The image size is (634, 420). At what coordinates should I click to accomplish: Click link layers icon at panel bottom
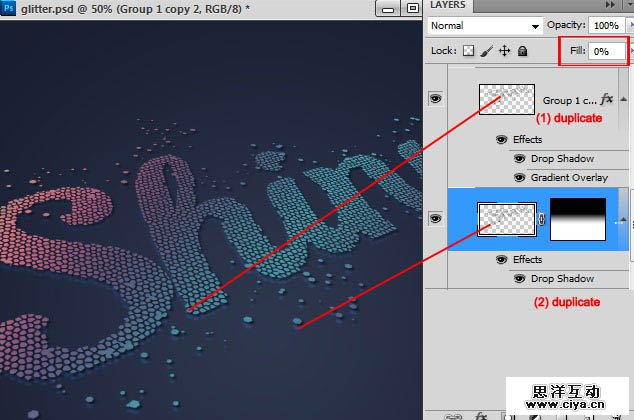pos(453,416)
